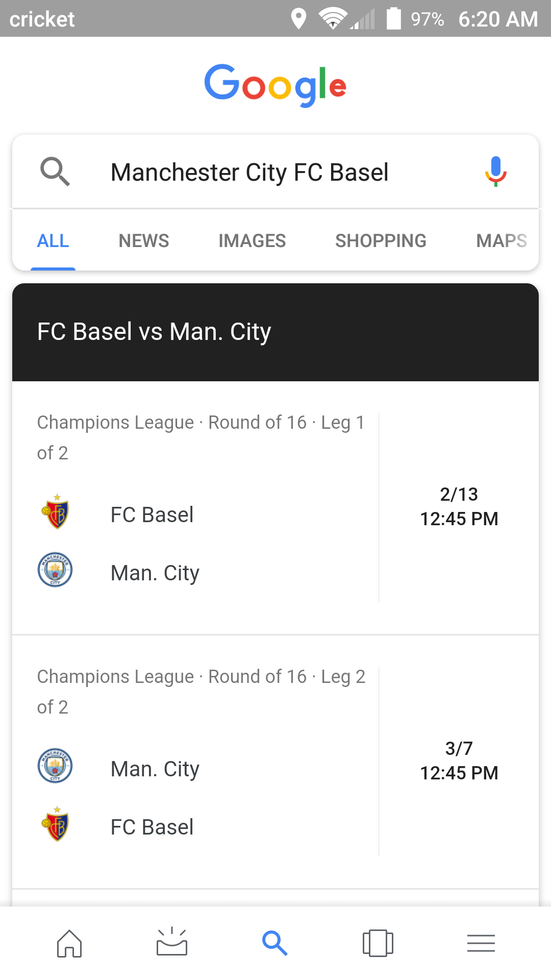Tap the magnifying glass in search box
Viewport: 551px width, 980px height.
[x=55, y=171]
